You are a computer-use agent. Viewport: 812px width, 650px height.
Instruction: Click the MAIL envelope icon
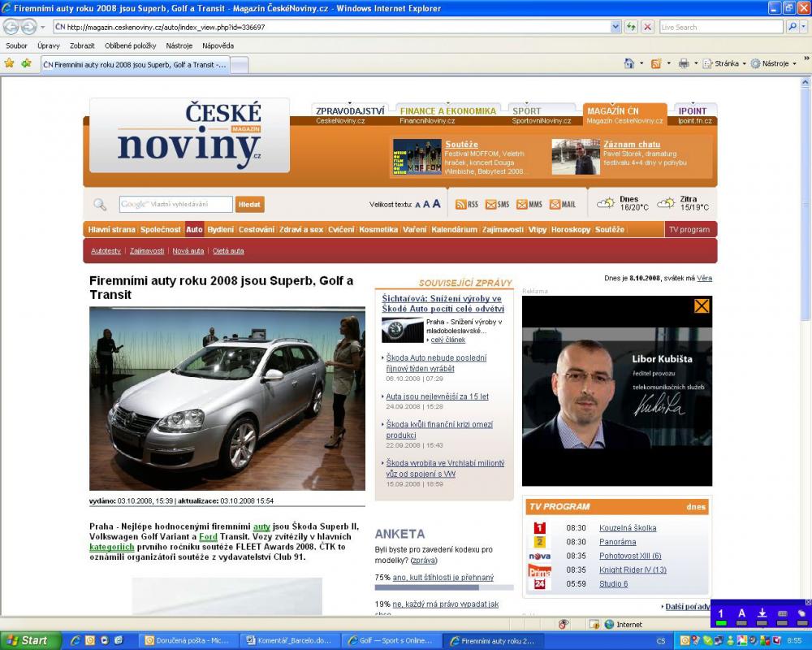pos(563,204)
